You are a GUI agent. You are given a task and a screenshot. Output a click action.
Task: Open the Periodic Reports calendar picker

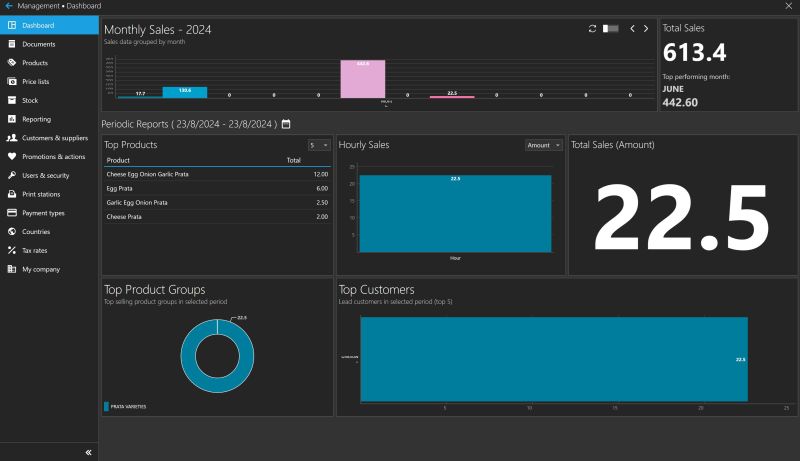tap(286, 124)
